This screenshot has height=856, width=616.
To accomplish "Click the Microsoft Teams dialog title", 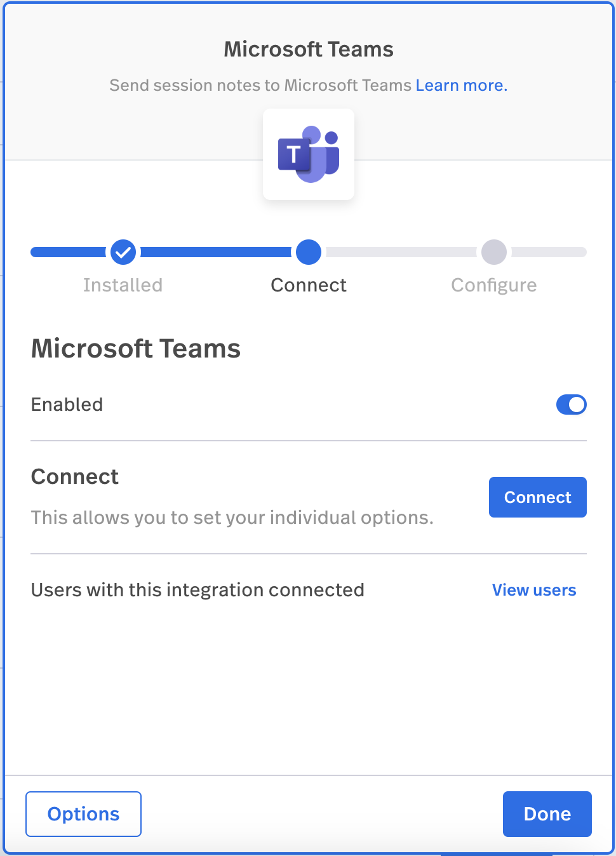I will [309, 50].
